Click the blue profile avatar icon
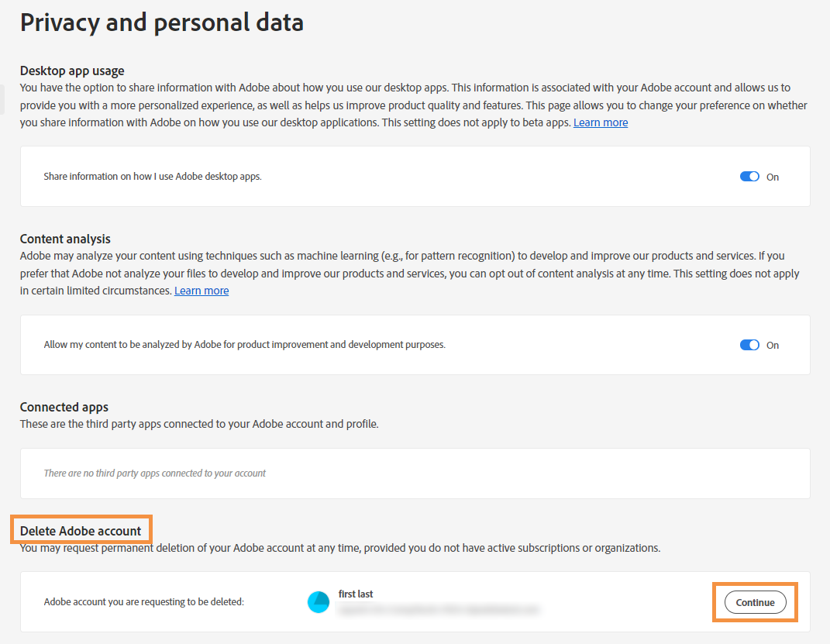 [319, 602]
